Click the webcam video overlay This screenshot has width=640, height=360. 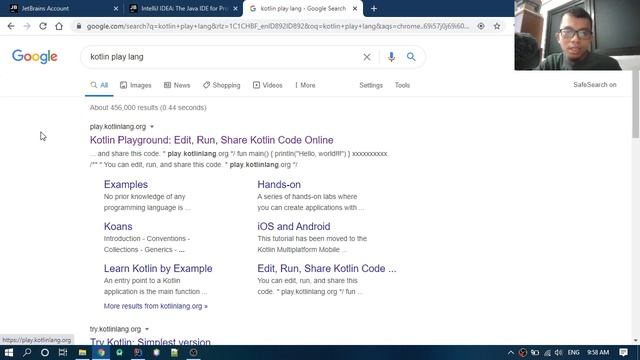pos(577,35)
